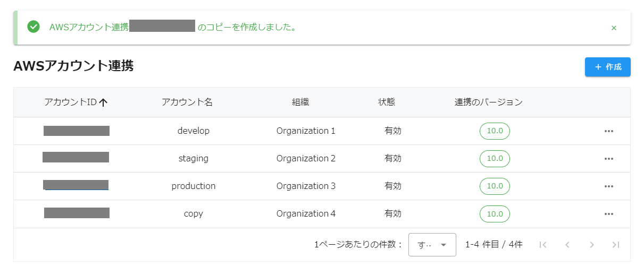Viewport: 644px width, 275px height.
Task: Click the AWSアカウント連携 page heading
Action: 73,66
